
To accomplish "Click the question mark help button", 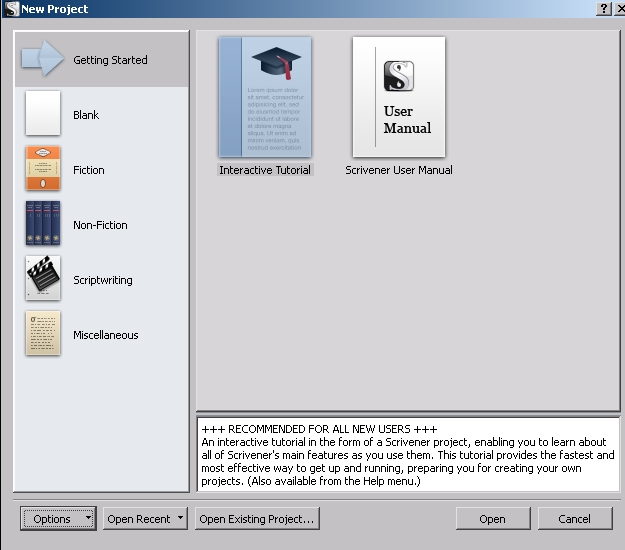I will (x=604, y=8).
